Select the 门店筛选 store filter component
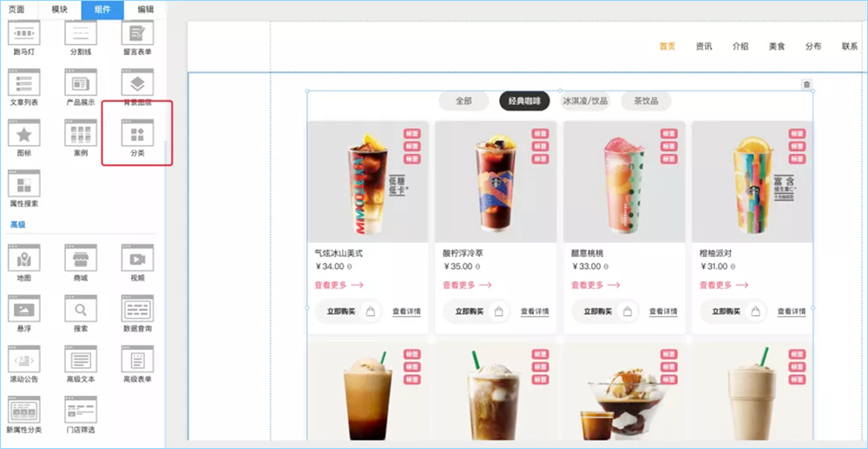The image size is (868, 449). (81, 414)
